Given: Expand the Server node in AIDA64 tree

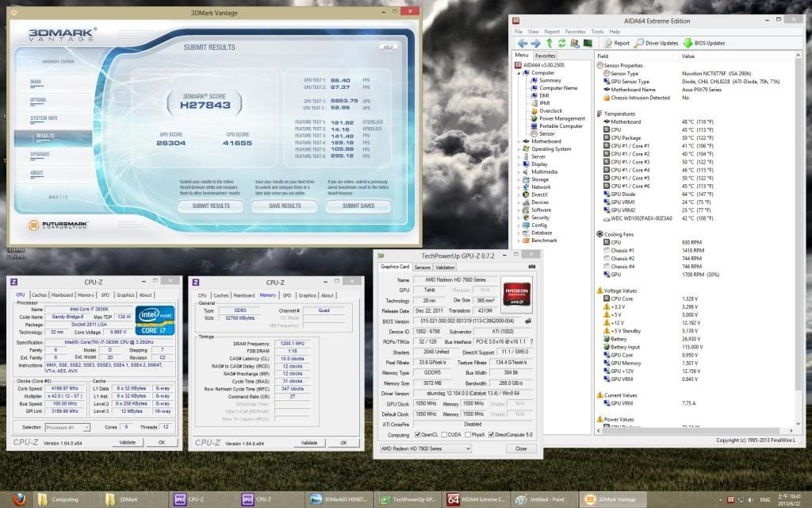Looking at the screenshot, I should pos(519,156).
